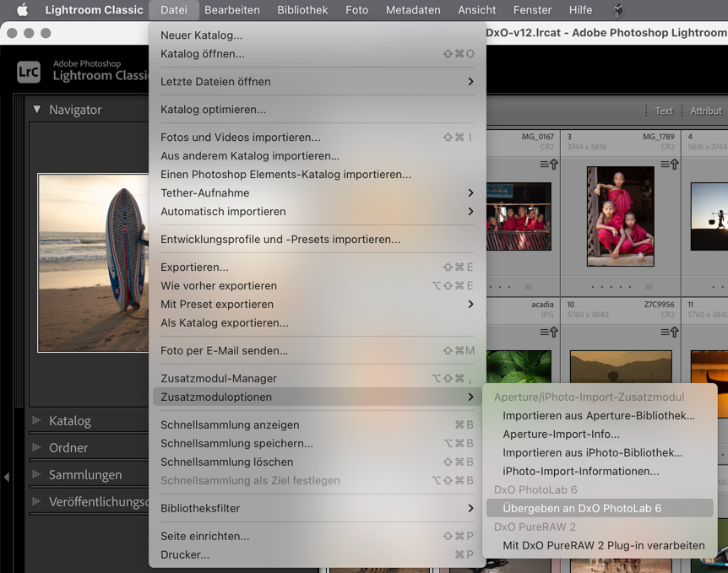This screenshot has height=573, width=728.
Task: Click the Navigator surfboard preview image
Action: coord(93,262)
